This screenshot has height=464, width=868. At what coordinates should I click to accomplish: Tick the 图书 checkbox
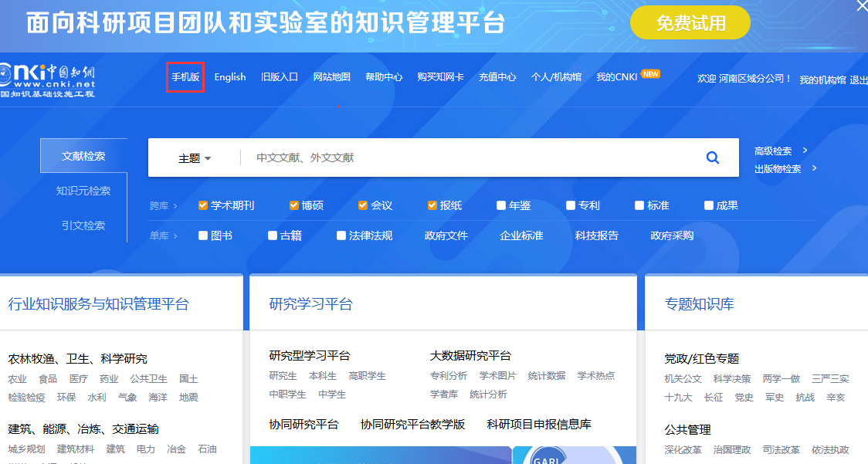[x=203, y=235]
